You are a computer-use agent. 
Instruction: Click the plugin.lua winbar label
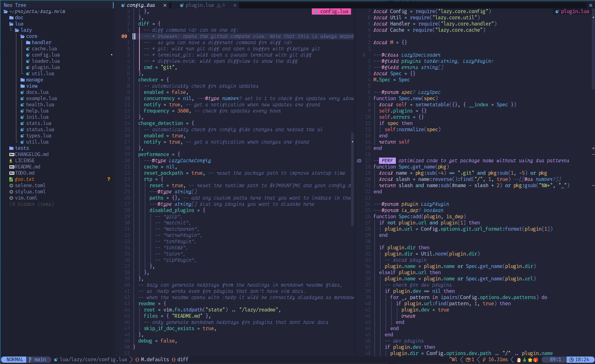coord(572,12)
